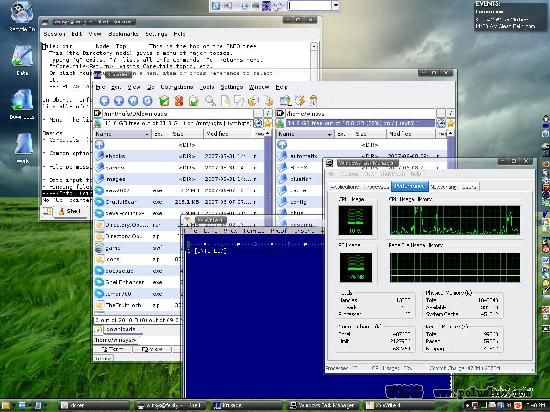The height and width of the screenshot is (412, 550).
Task: Click the lightning bolt icon in Krusader toolbar
Action: 300,101
